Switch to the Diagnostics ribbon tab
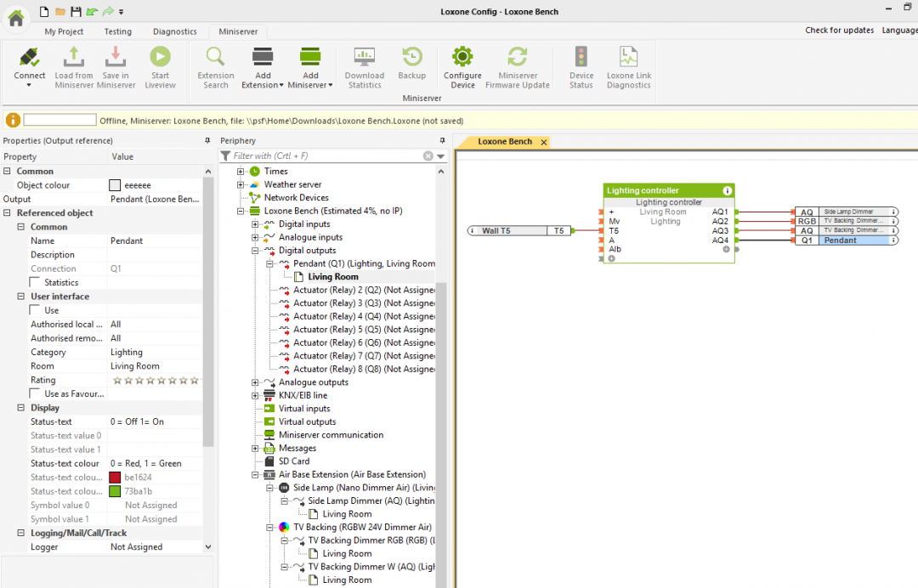The width and height of the screenshot is (918, 588). pyautogui.click(x=174, y=31)
